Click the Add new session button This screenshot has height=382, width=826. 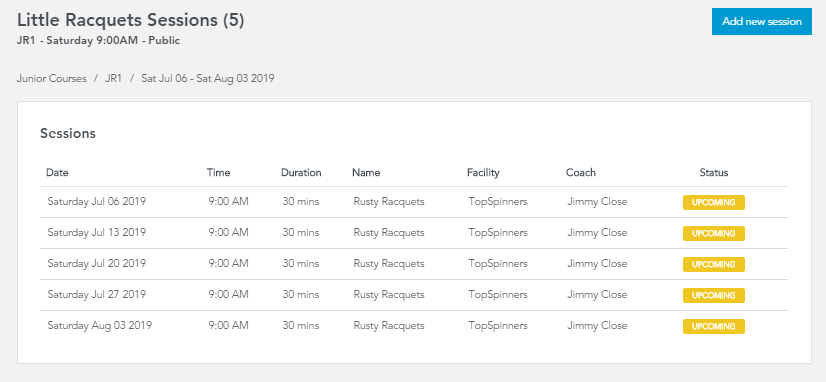click(x=762, y=22)
